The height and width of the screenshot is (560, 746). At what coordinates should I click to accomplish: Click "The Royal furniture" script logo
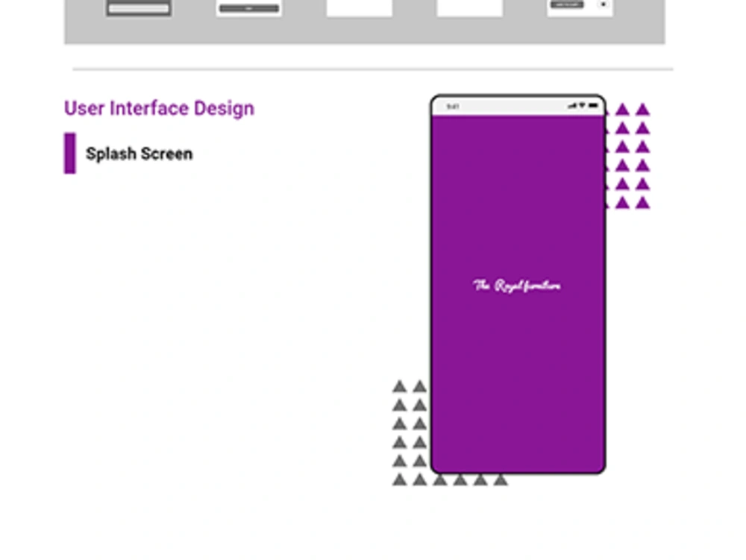point(517,286)
